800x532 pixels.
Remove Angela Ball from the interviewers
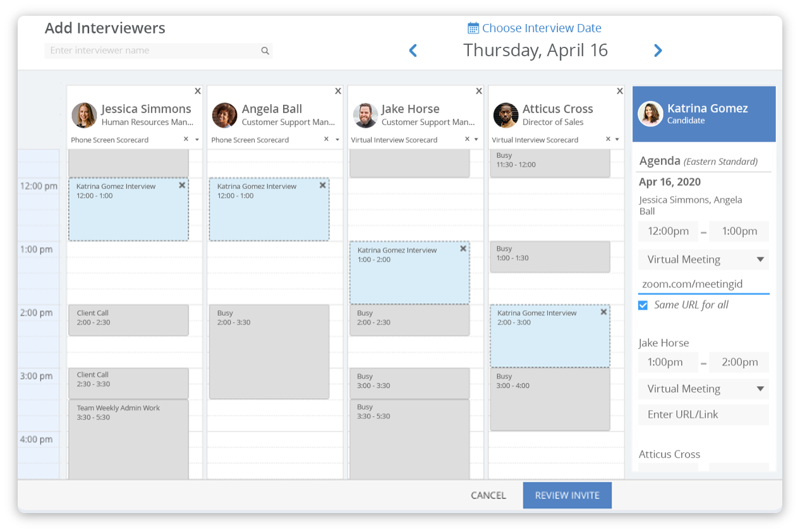coord(337,90)
